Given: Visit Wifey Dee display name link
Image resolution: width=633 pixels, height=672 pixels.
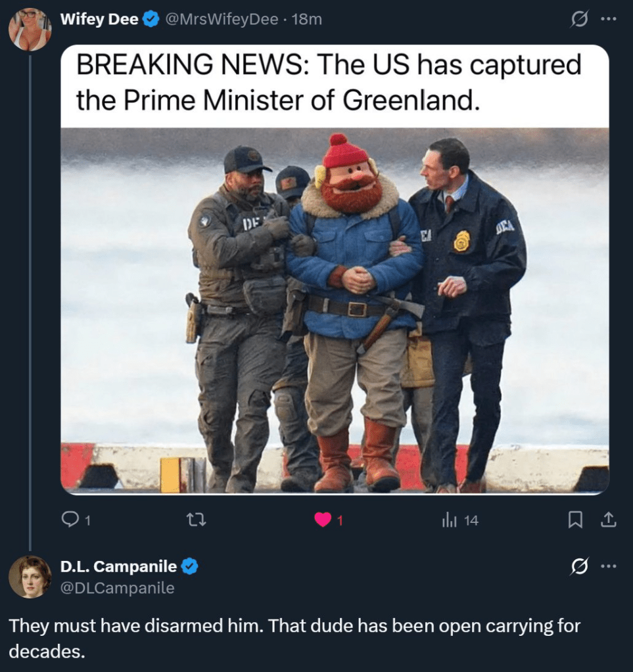Looking at the screenshot, I should [x=99, y=19].
